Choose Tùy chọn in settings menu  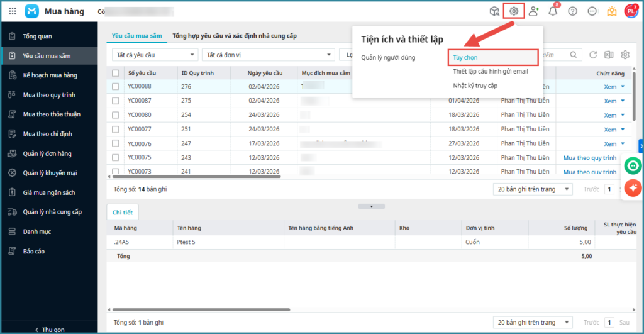pyautogui.click(x=493, y=57)
